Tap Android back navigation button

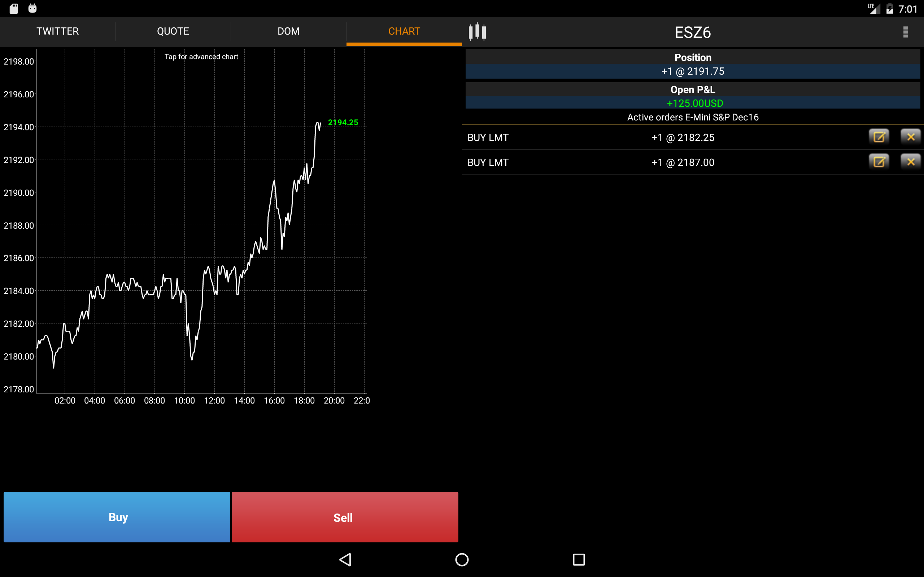click(345, 559)
